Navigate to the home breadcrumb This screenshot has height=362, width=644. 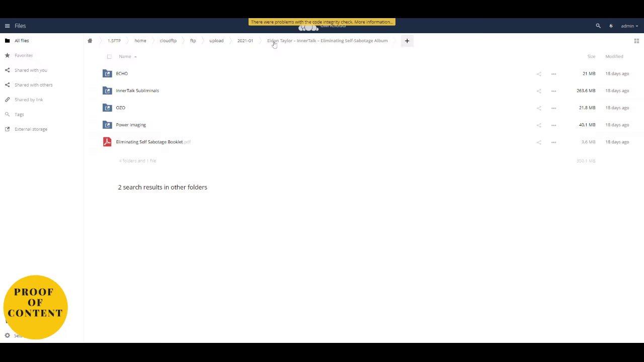140,41
